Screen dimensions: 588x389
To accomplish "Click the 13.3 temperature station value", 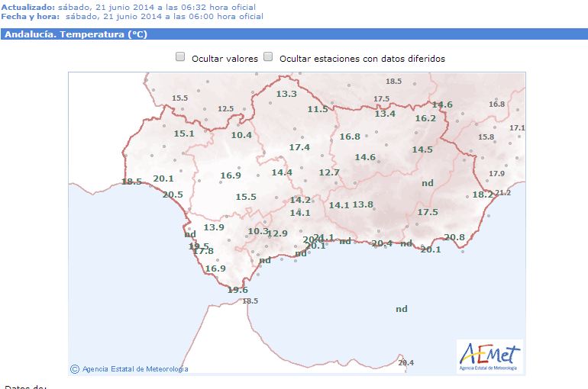I will pyautogui.click(x=286, y=94).
